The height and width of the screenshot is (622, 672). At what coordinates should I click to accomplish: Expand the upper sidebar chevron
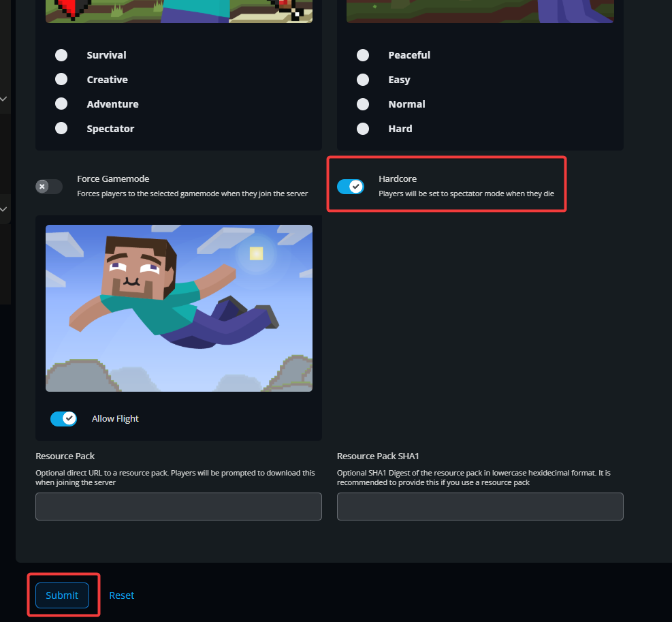(x=3, y=99)
